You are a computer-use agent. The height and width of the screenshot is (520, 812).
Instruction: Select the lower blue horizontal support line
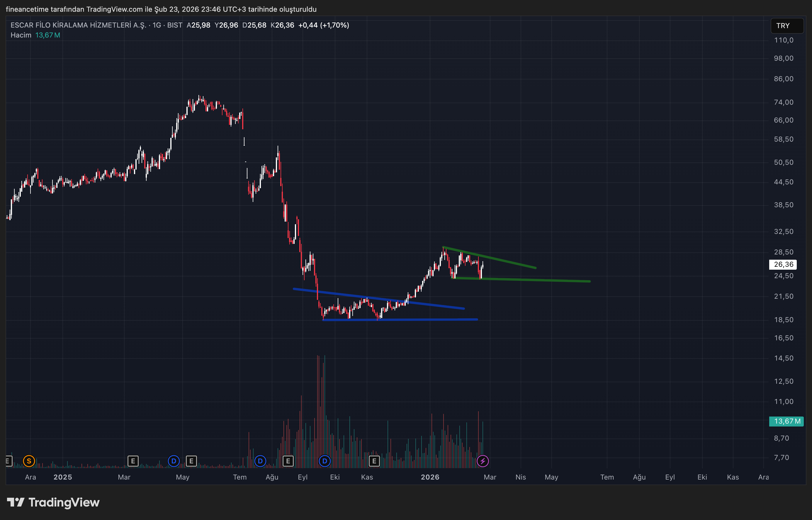439,320
